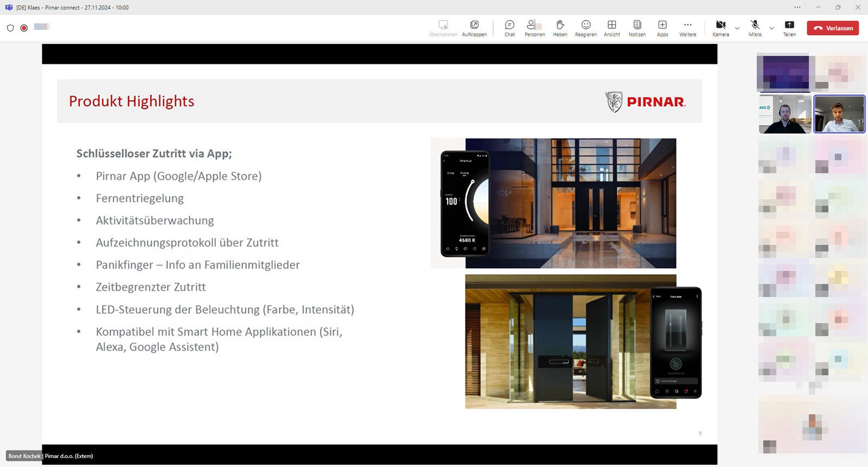Click the lower open door photo

pyautogui.click(x=571, y=342)
